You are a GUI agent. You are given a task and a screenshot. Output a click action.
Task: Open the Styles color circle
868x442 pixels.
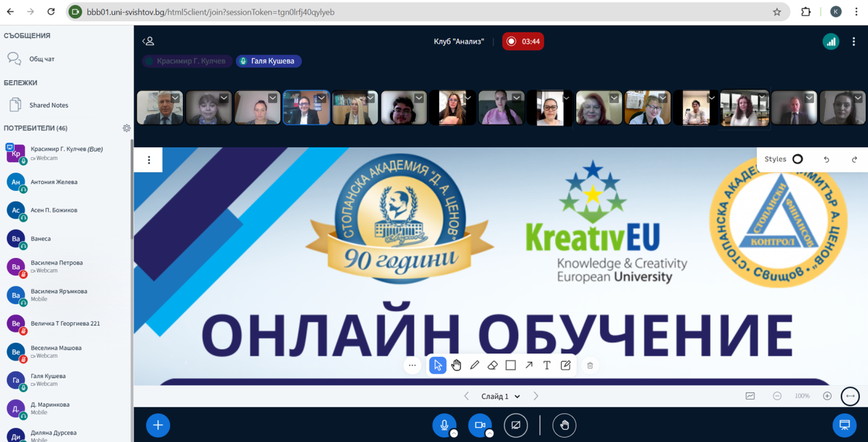[x=797, y=159]
